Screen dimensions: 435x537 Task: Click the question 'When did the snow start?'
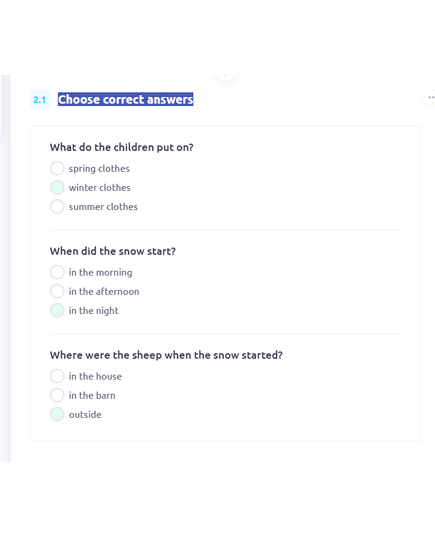coord(113,251)
